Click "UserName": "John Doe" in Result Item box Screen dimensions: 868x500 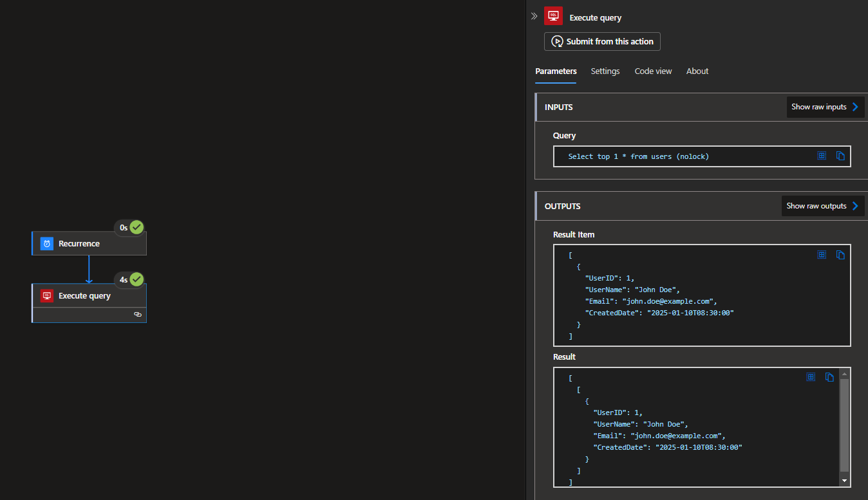(632, 290)
